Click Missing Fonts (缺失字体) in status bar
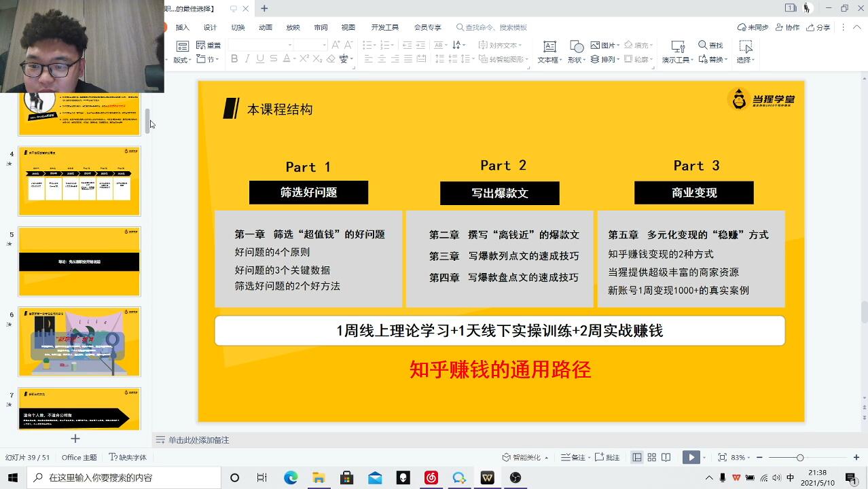Screen dimensions: 868x489 tap(128, 457)
